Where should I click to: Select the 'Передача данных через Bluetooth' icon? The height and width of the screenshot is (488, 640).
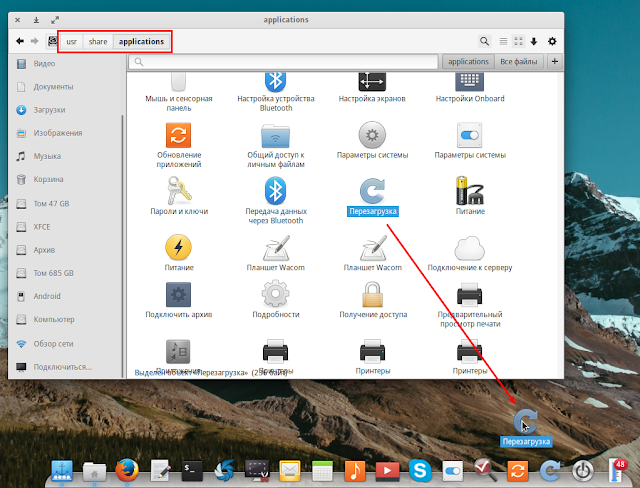click(x=276, y=191)
